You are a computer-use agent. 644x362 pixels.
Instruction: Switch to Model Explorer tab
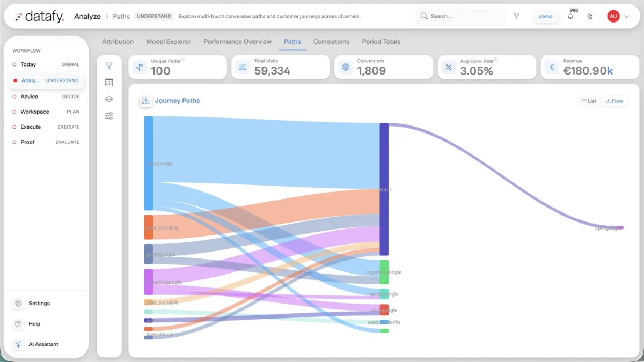[168, 42]
